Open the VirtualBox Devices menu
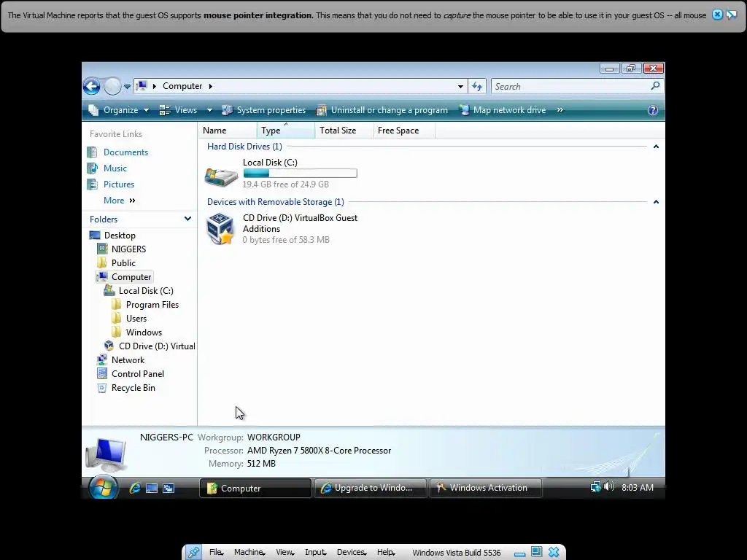The image size is (747, 560). click(x=352, y=553)
